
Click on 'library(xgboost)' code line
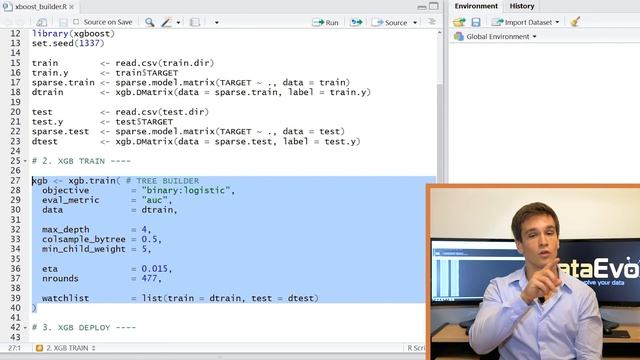73,33
